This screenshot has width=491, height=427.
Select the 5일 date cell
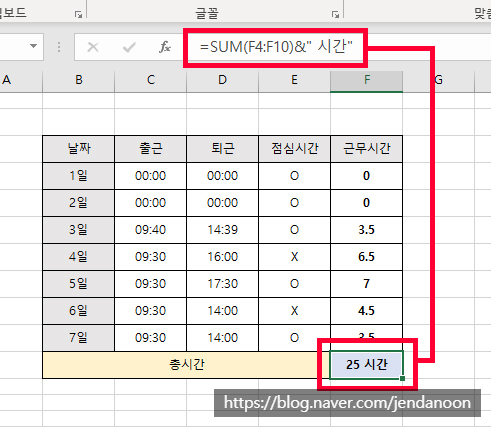[79, 284]
